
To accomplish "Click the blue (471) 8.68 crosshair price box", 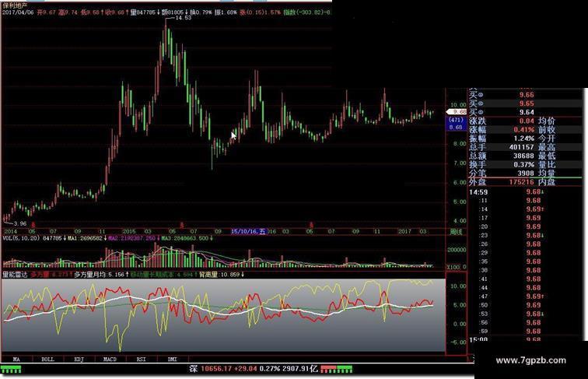I will point(456,124).
